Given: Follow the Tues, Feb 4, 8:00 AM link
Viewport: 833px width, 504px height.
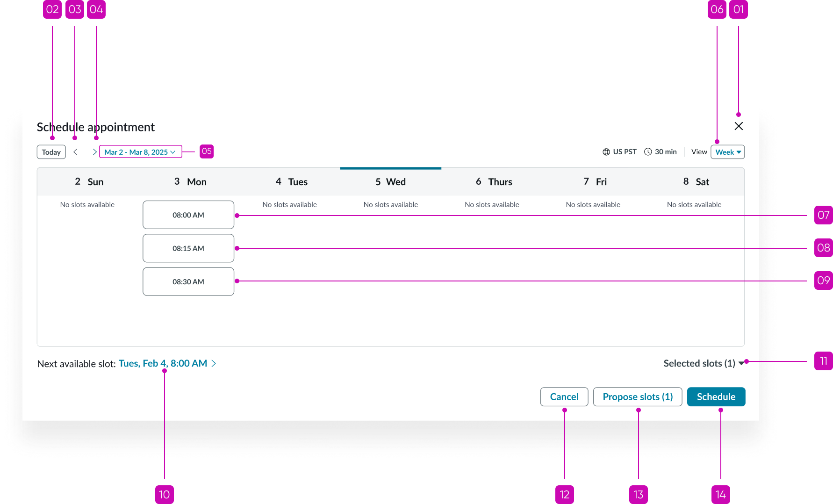Looking at the screenshot, I should tap(162, 363).
